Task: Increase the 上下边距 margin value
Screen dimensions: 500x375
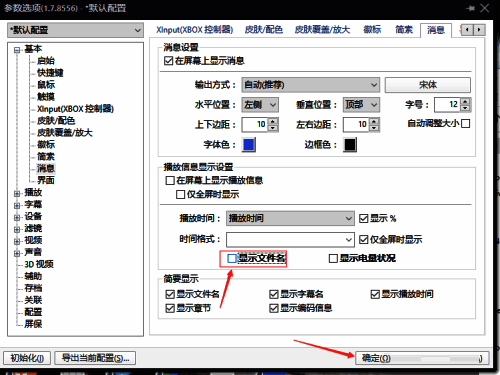Action: [x=273, y=121]
